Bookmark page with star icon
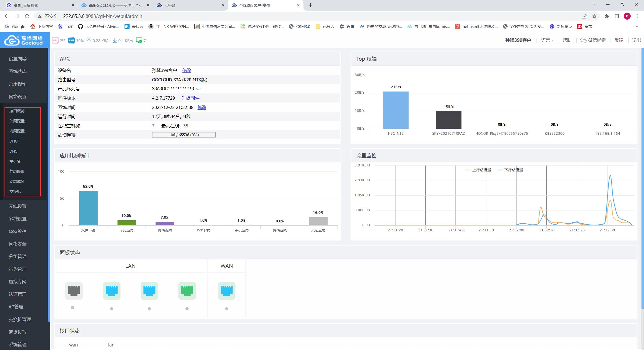644x350 pixels. pyautogui.click(x=594, y=16)
